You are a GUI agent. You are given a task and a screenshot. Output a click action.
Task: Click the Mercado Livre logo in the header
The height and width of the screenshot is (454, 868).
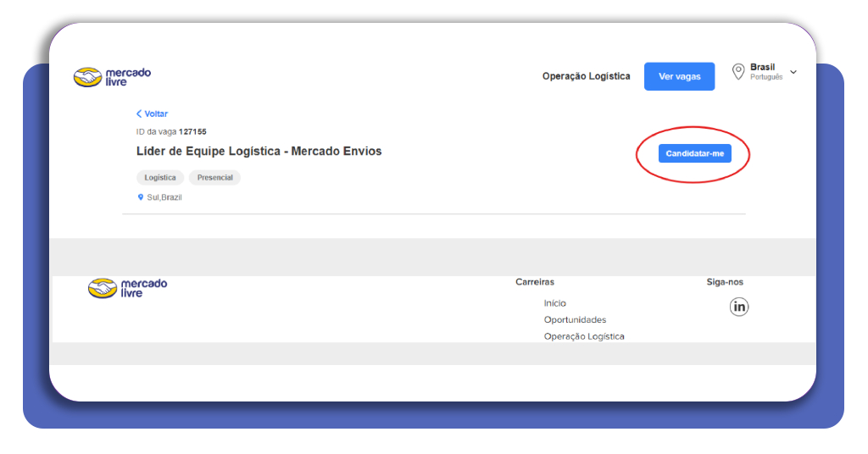point(112,77)
